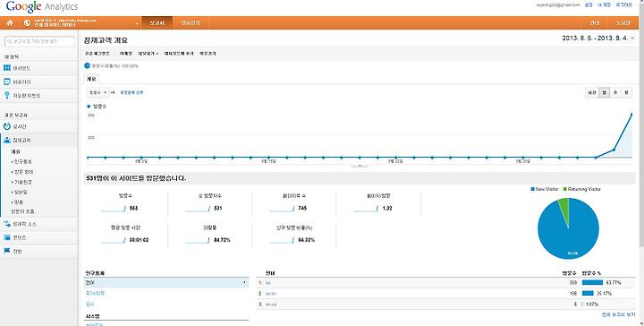Switch graph to hourly (시간) view

click(x=592, y=93)
